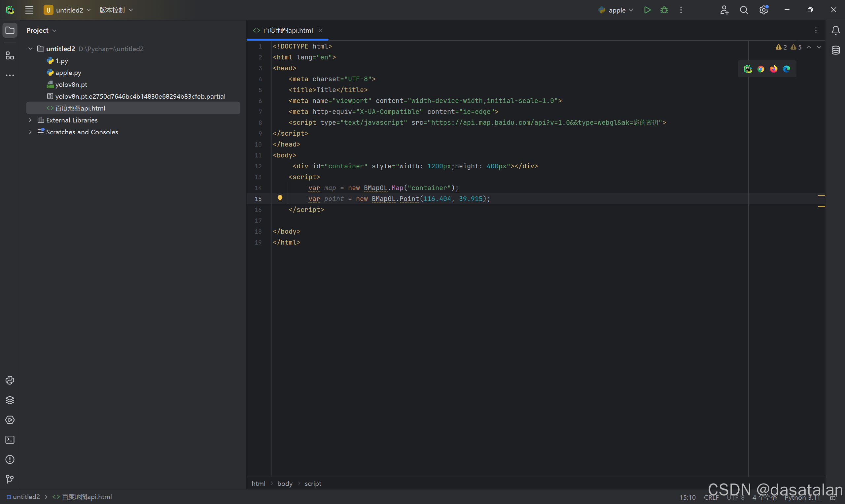Open preview in Chrome browser
Screen dimensions: 845x504
click(x=761, y=69)
